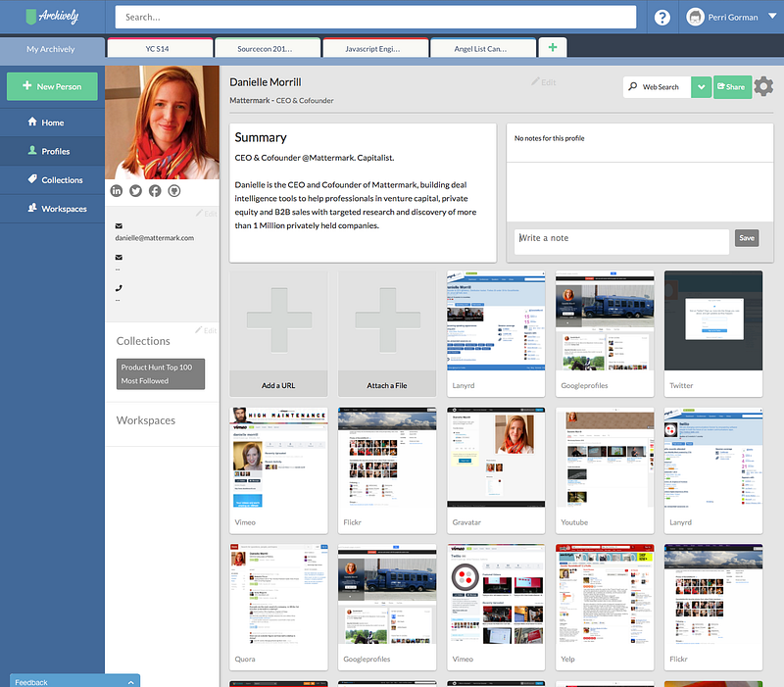Focus the Search field

click(375, 17)
